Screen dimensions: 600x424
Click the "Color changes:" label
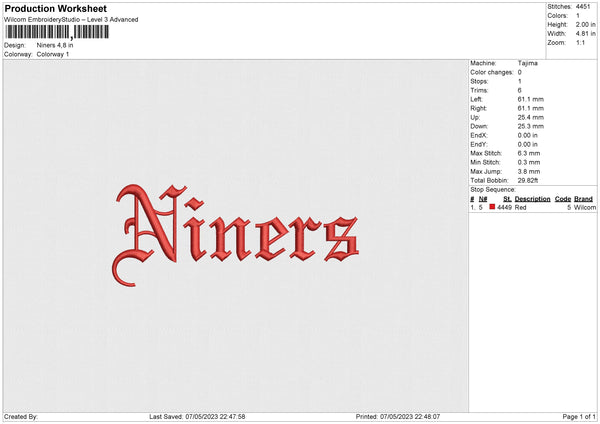coord(492,72)
